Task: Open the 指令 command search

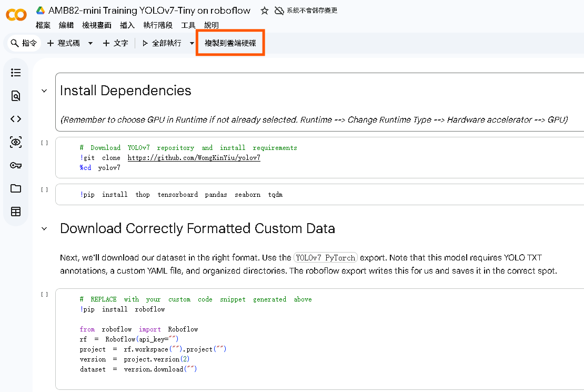Action: [x=24, y=43]
